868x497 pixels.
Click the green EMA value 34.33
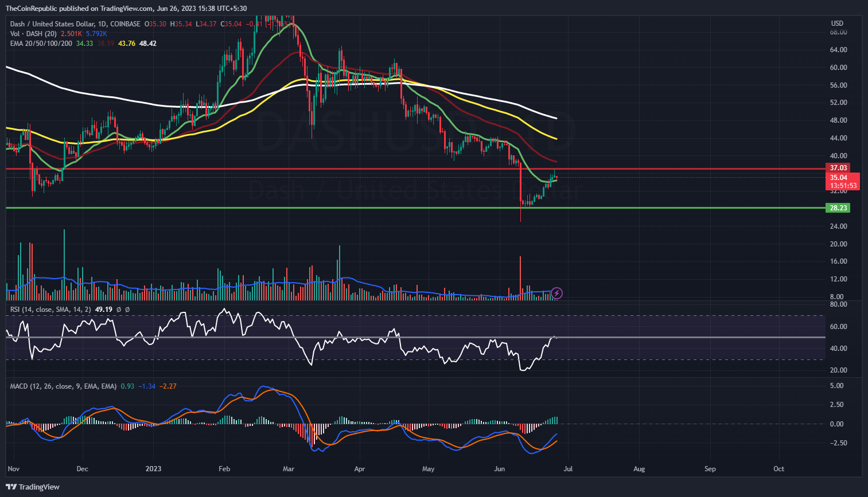[84, 44]
